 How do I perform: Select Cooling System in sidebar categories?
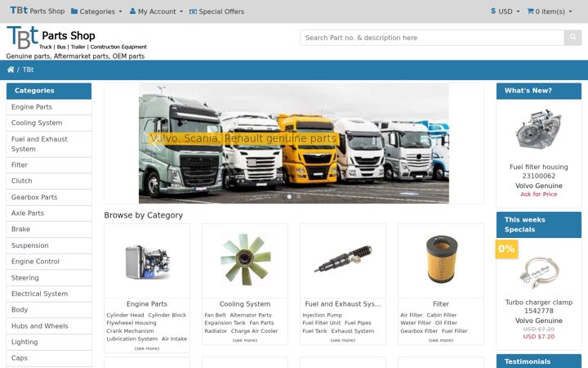coord(49,123)
